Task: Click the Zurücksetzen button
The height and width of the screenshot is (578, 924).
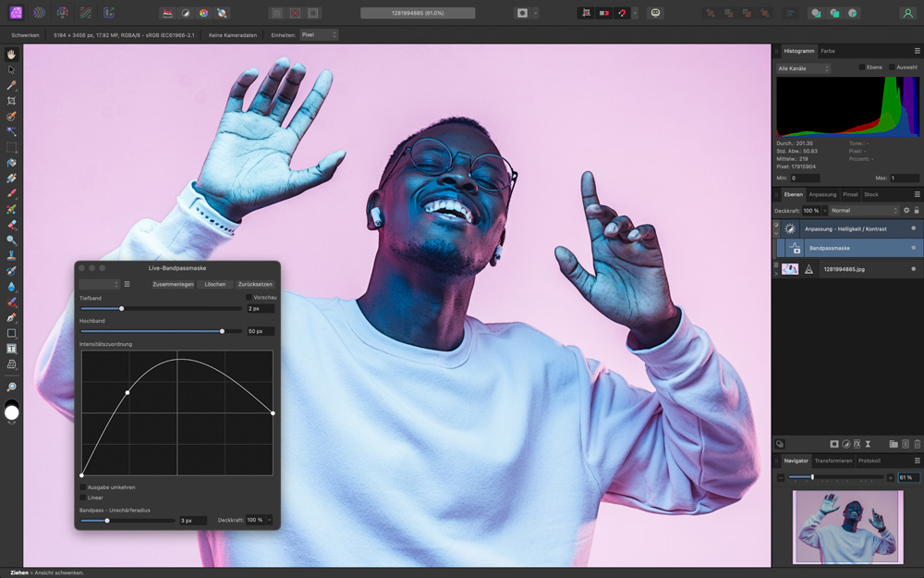Action: 255,284
